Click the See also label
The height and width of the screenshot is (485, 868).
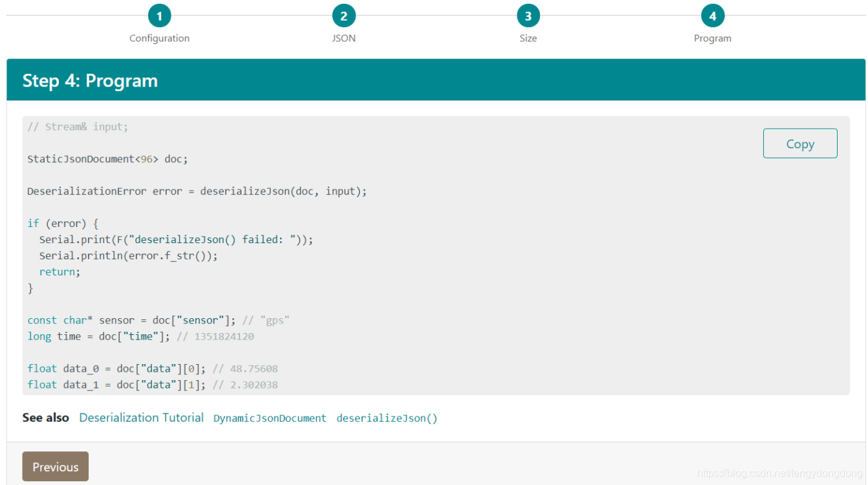[45, 417]
